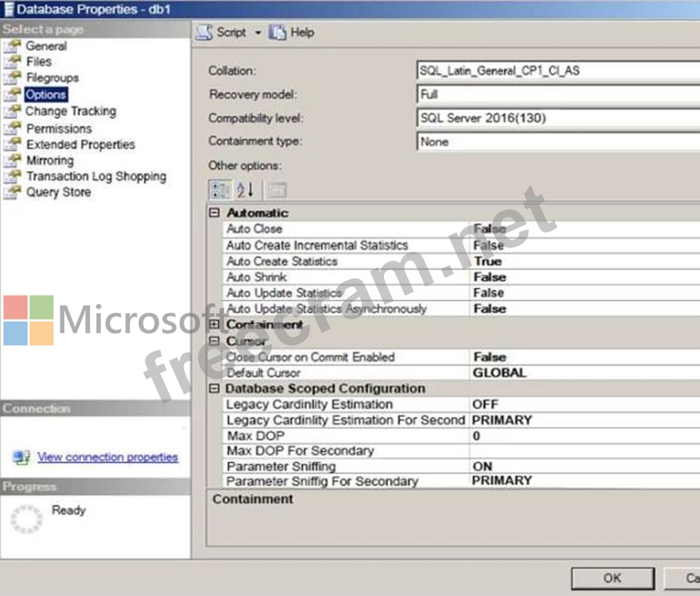Image resolution: width=700 pixels, height=596 pixels.
Task: Click the Transaction Log Shopping page icon
Action: (12, 176)
